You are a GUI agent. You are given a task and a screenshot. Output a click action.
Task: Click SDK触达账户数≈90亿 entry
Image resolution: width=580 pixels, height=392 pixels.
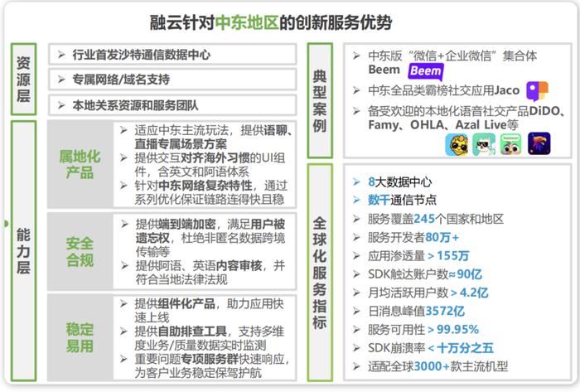pyautogui.click(x=425, y=274)
